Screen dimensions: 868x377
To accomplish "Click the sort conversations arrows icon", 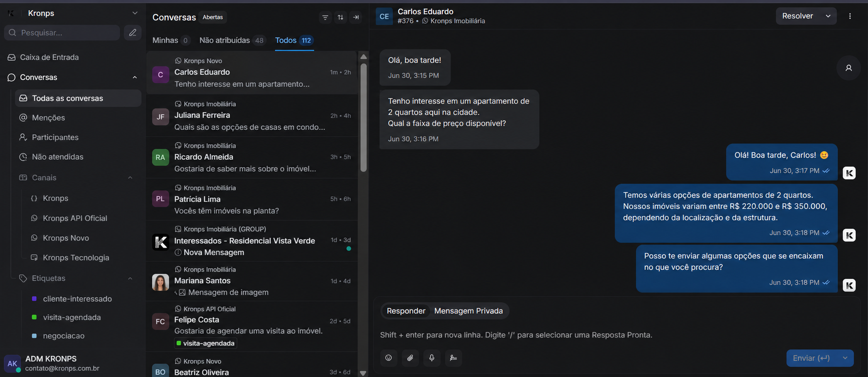I will tap(340, 17).
